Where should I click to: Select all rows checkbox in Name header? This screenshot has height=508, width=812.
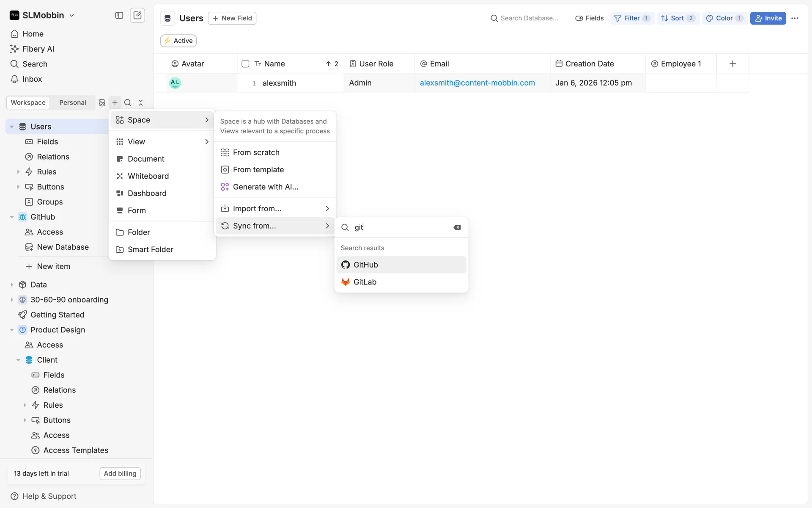click(245, 63)
